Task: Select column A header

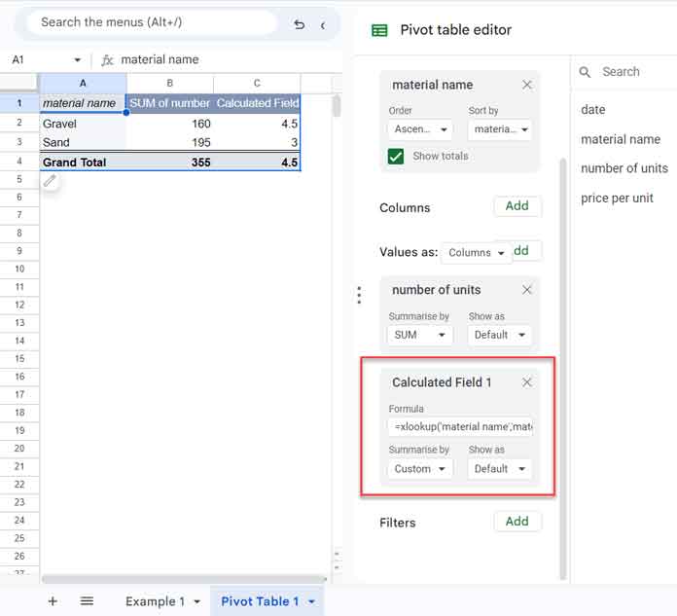Action: coord(83,83)
